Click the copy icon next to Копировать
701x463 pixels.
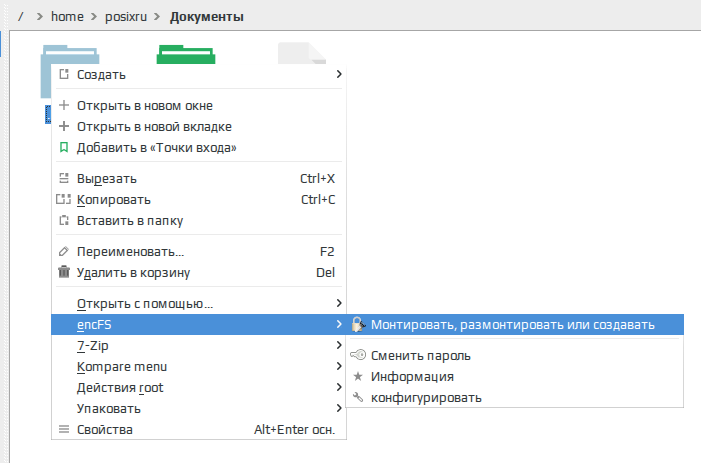point(63,199)
